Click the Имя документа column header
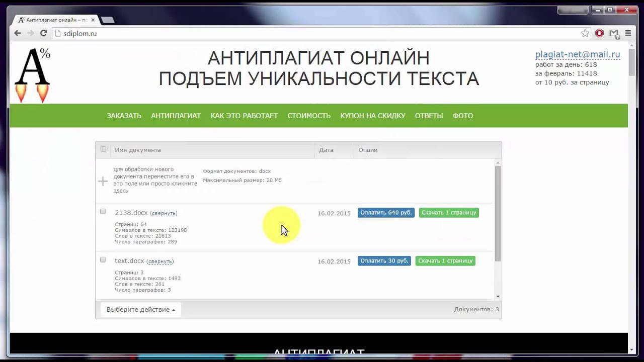This screenshot has width=644, height=362. [x=138, y=150]
